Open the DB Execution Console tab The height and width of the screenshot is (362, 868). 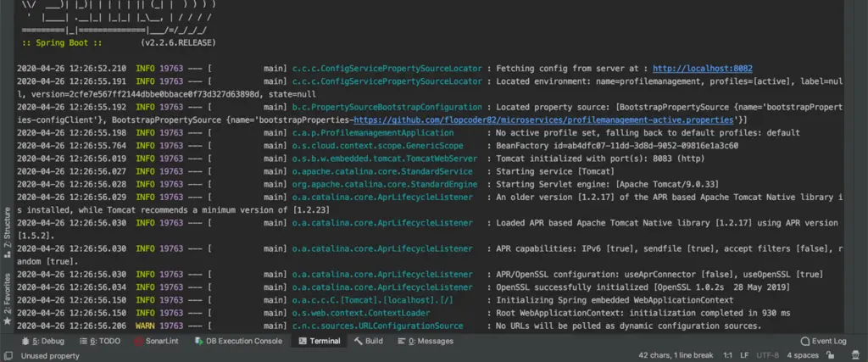[238, 341]
